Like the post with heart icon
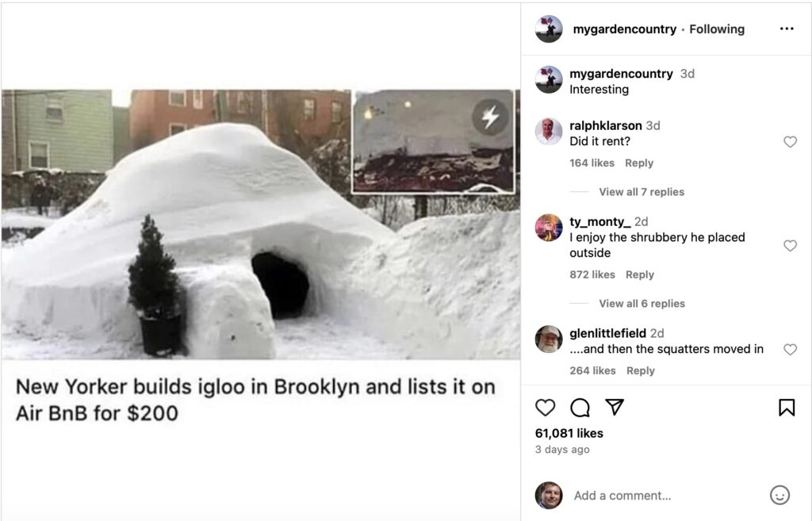 pos(546,408)
